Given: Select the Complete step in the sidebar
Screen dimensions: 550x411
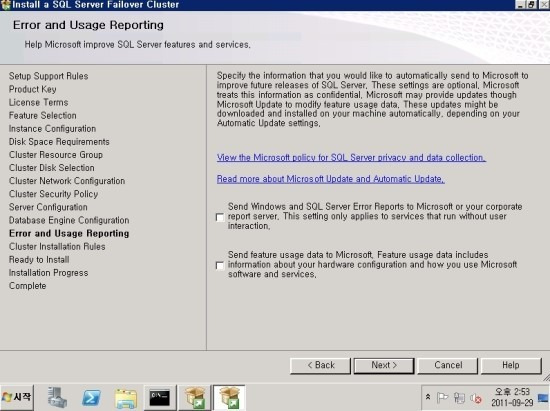Looking at the screenshot, I should 27,286.
